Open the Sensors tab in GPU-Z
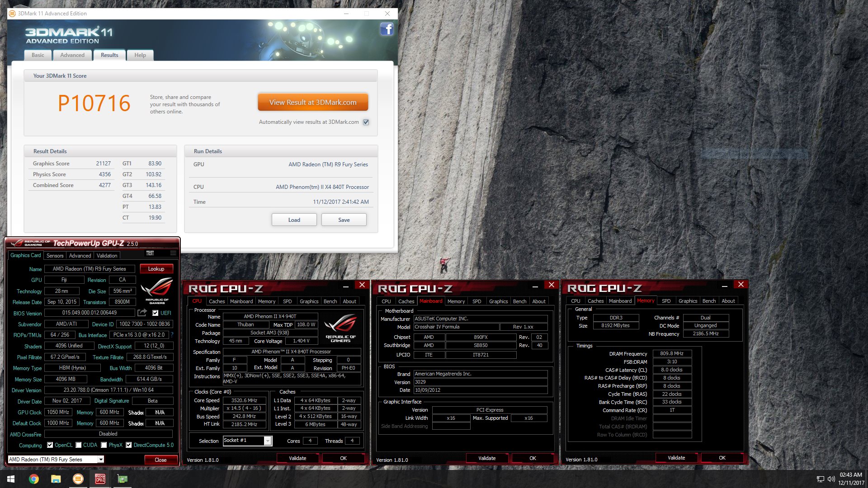 tap(55, 256)
